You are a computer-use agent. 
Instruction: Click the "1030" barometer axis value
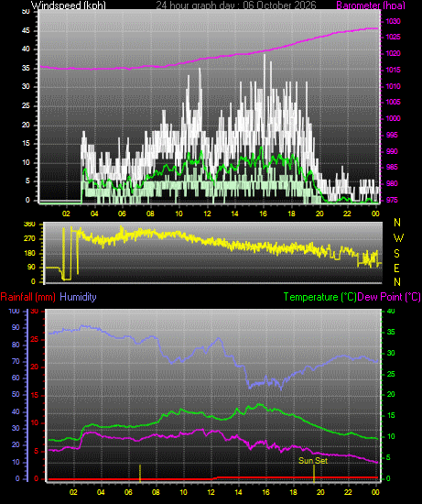click(393, 22)
